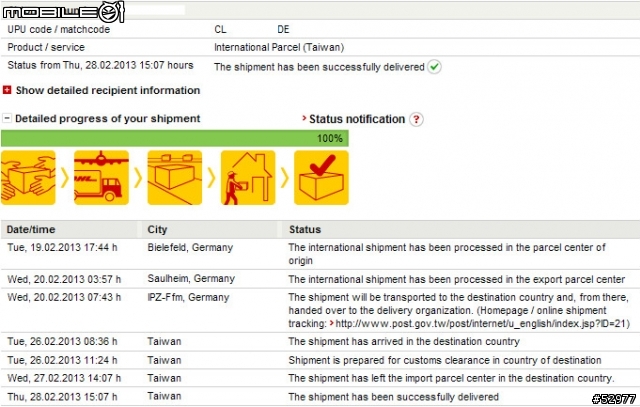
Task: Select the IPZ-Ffm, Germany city cell
Action: tap(188, 297)
